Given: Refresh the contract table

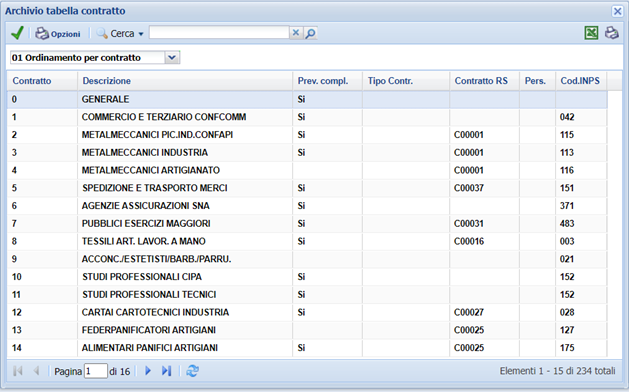Looking at the screenshot, I should click(x=192, y=371).
